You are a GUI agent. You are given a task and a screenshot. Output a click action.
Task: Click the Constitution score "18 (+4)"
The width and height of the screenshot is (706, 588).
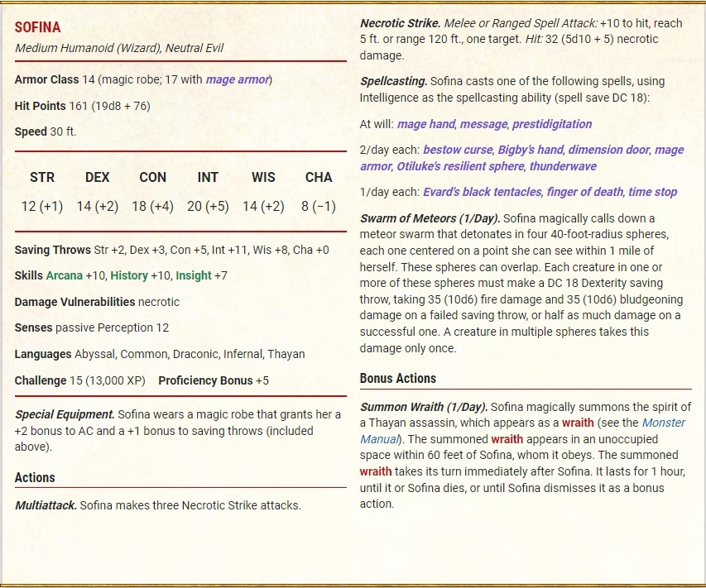(152, 207)
